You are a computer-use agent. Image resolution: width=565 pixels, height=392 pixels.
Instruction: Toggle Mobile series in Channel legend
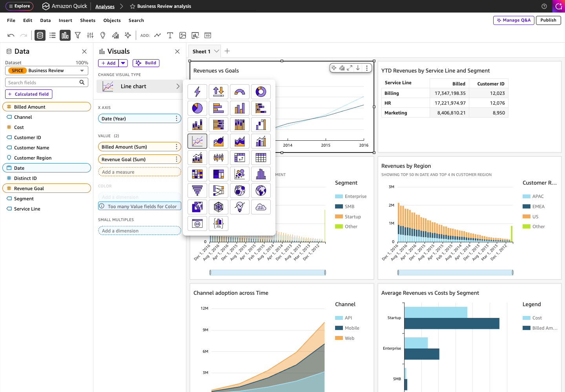(347, 328)
